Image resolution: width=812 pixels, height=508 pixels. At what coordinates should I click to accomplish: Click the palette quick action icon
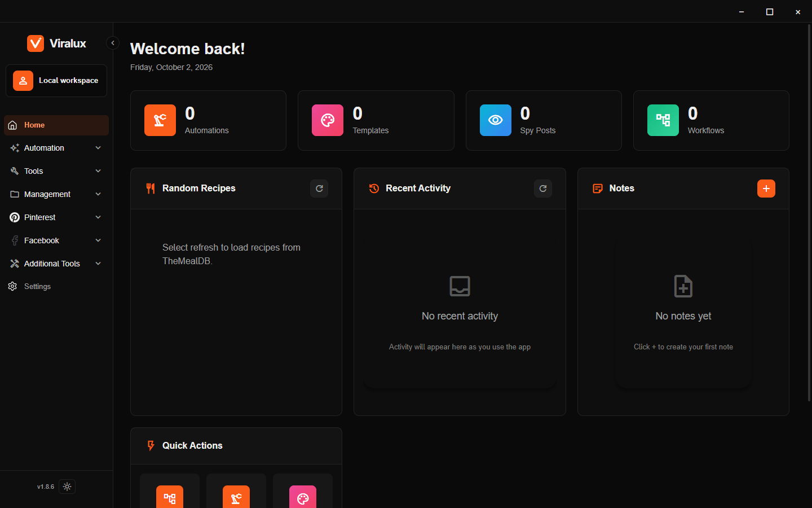click(x=303, y=498)
